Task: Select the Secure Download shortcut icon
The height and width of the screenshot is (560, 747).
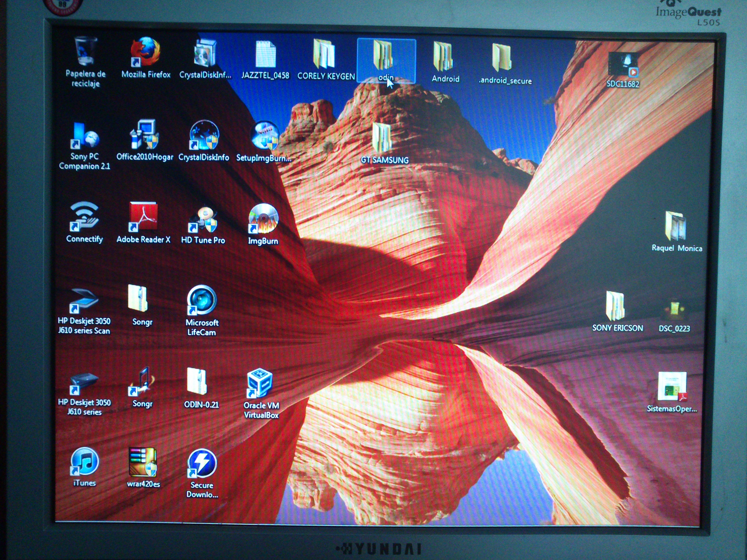Action: coord(202,464)
